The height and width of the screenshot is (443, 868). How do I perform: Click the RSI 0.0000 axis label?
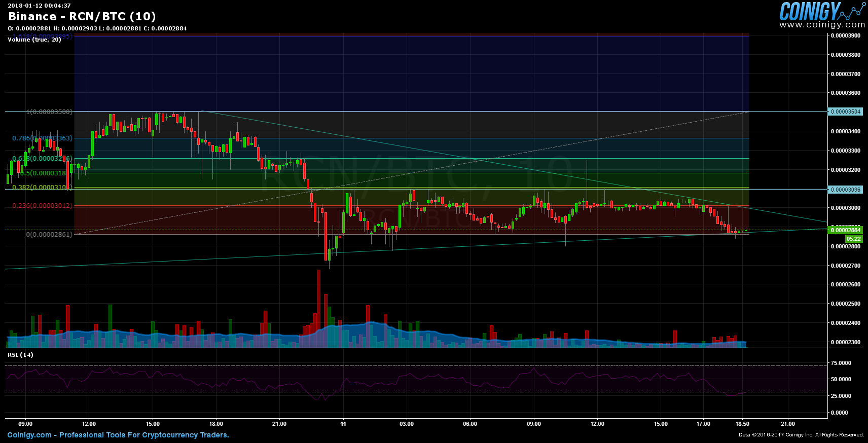[839, 413]
